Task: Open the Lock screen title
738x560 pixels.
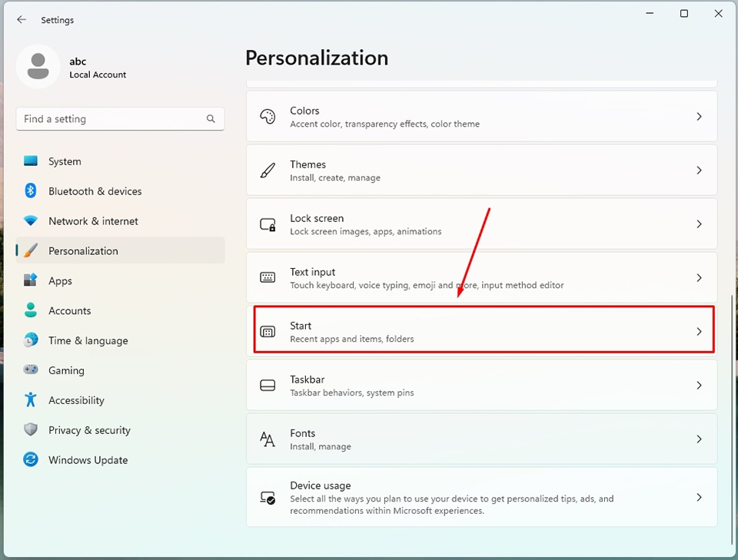Action: pos(317,218)
